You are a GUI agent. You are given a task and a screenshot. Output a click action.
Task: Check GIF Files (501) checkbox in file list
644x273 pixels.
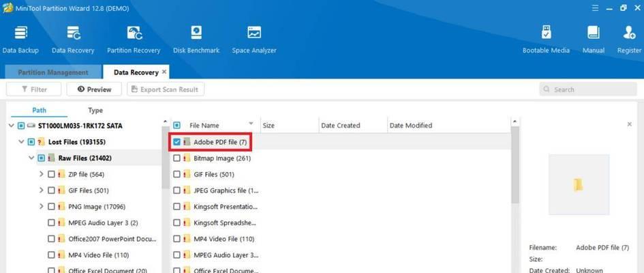[177, 174]
